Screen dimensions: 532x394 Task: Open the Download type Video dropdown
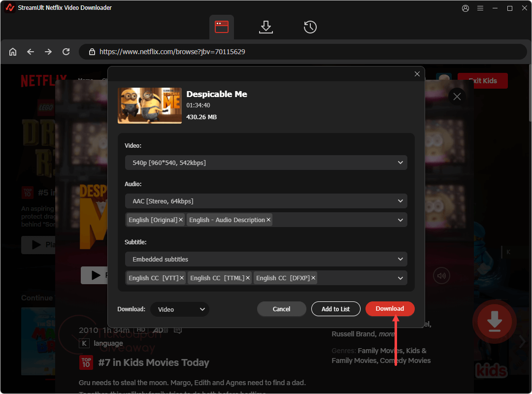click(180, 309)
